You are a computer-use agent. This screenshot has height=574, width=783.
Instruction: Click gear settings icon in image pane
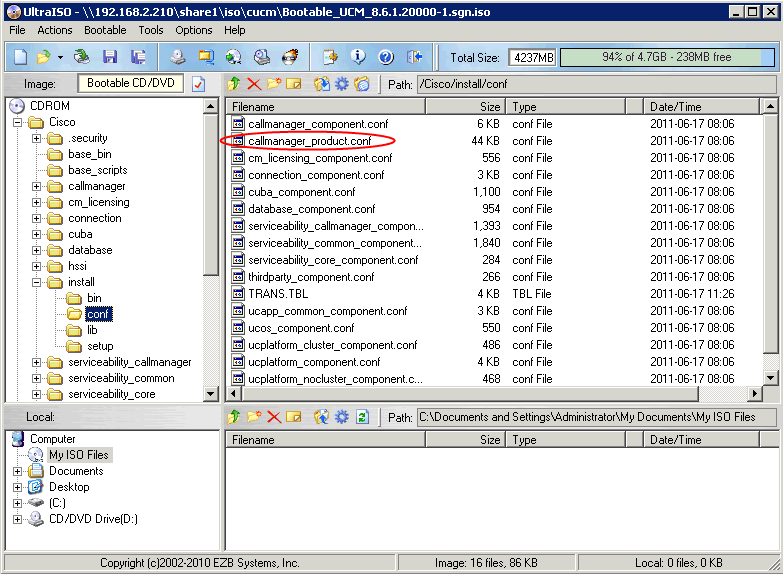[x=342, y=84]
